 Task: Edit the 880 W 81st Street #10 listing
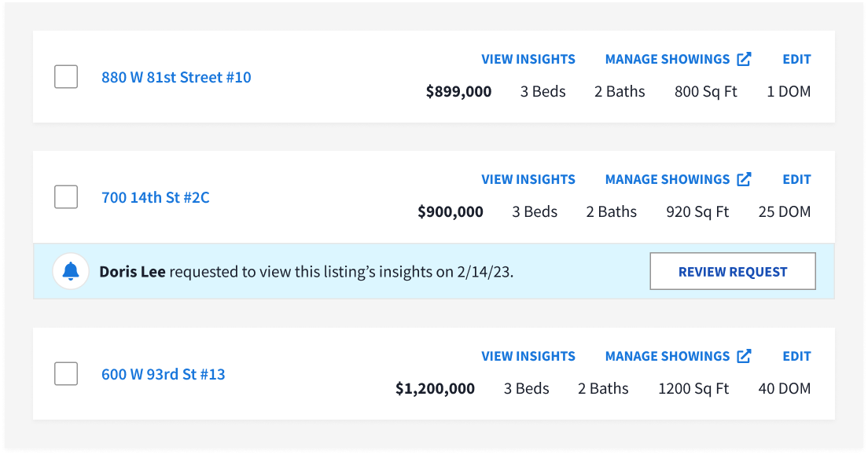click(x=796, y=59)
